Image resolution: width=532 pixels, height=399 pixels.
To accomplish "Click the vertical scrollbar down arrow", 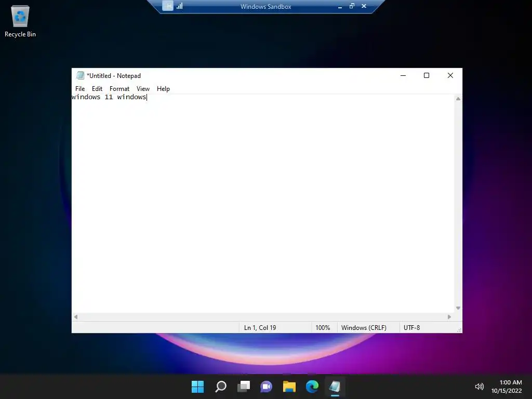I will click(458, 308).
